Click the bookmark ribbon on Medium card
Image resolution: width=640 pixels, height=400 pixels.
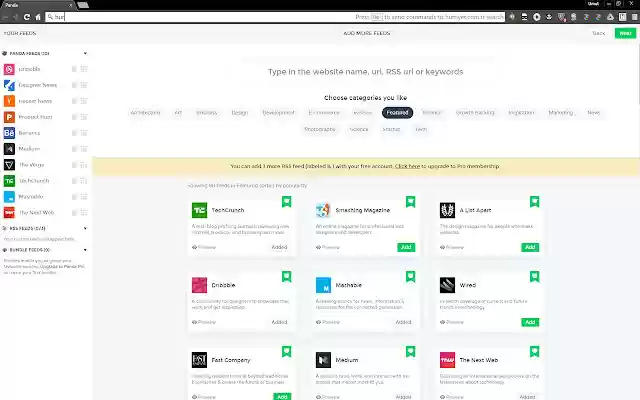pos(410,351)
